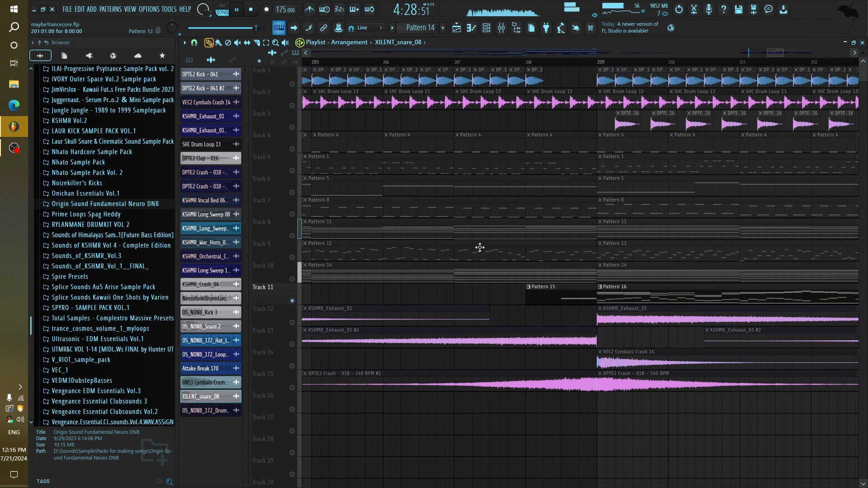Save the project with the floppy icon

pos(739,9)
